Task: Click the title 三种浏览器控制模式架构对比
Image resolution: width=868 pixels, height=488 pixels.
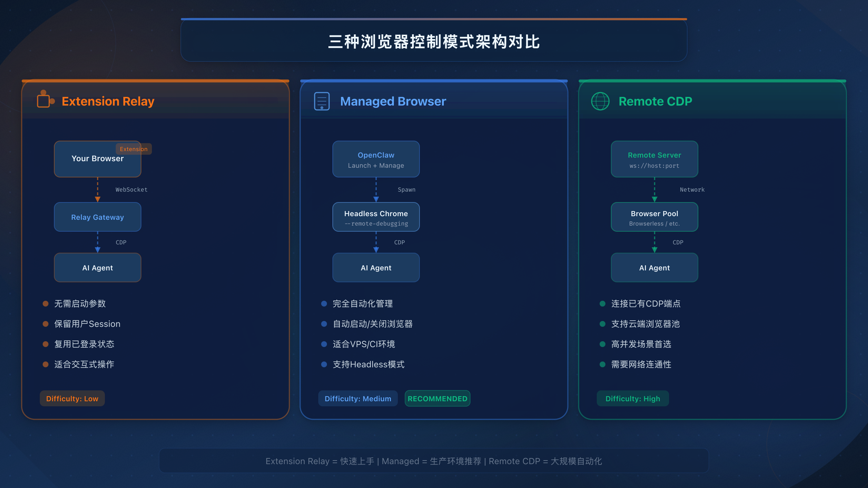Action: click(434, 42)
